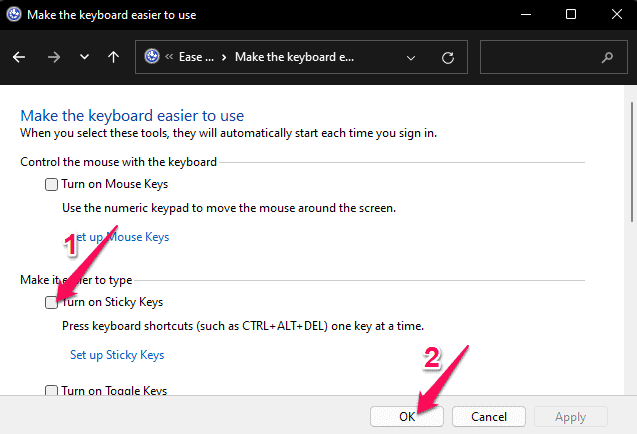This screenshot has height=434, width=637.
Task: Check Turn on Sticky Keys
Action: coord(52,302)
